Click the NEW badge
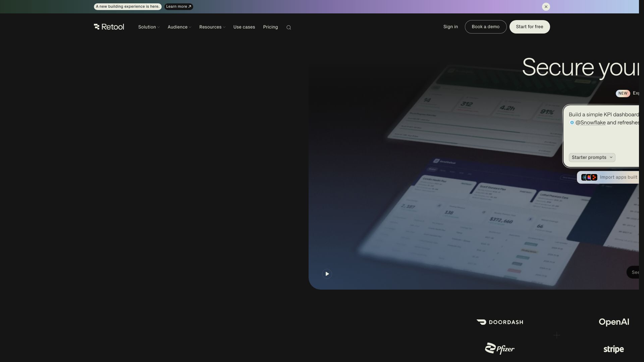 [623, 94]
